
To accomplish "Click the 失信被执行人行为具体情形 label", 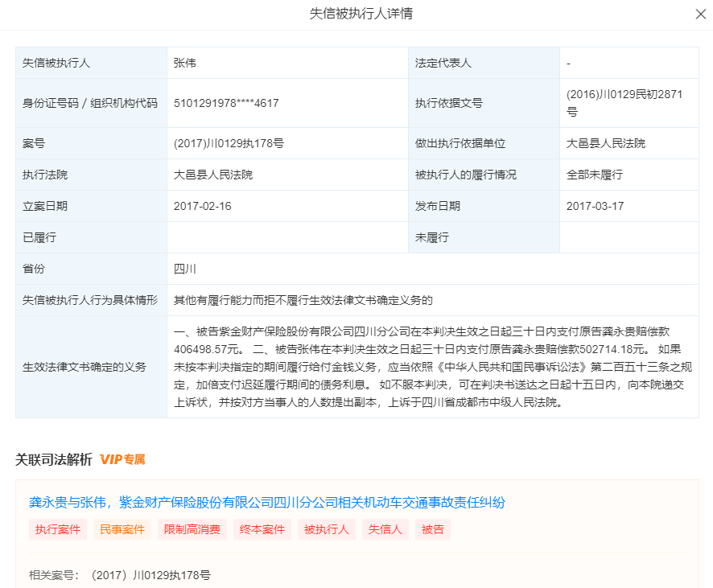I will [90, 300].
